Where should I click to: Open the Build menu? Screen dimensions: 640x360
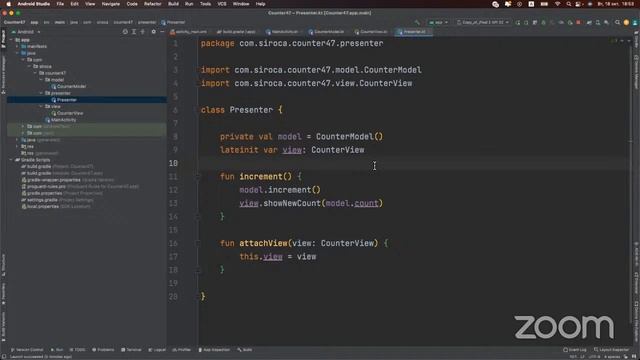pos(173,4)
